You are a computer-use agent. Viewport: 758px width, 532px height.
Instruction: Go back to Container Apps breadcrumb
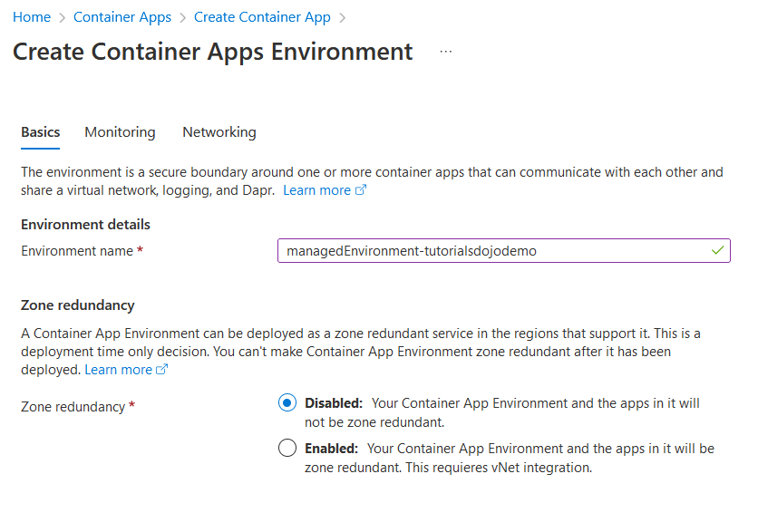coord(121,17)
